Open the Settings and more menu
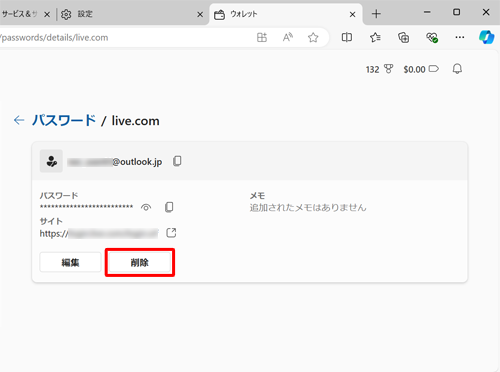Viewport: 500px width, 372px height. tap(460, 37)
